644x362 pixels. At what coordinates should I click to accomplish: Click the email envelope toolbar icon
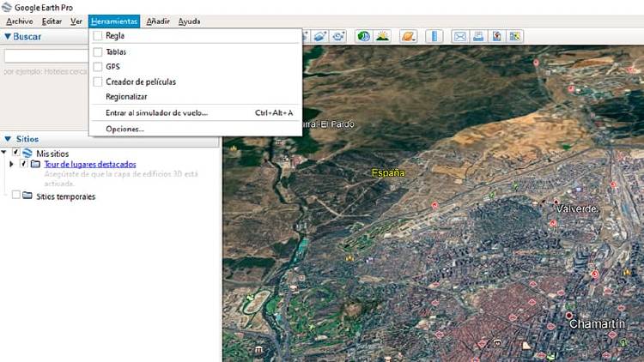pyautogui.click(x=459, y=36)
